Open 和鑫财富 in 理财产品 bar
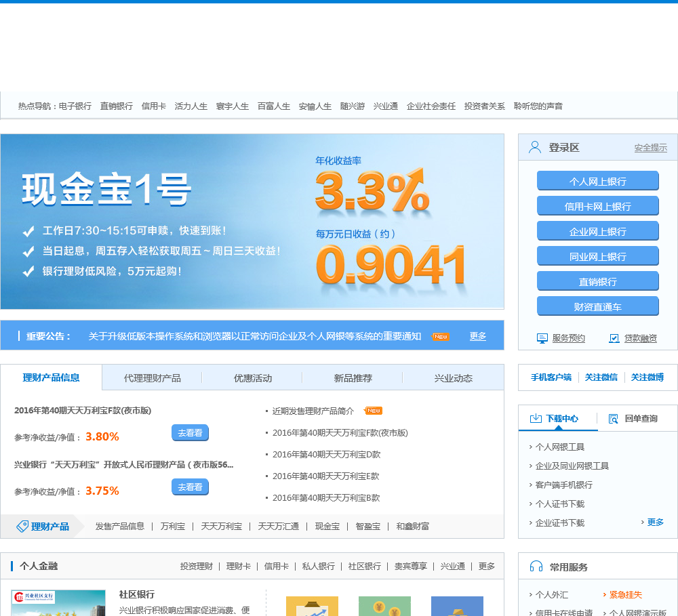Image resolution: width=678 pixels, height=616 pixels. 412,526
